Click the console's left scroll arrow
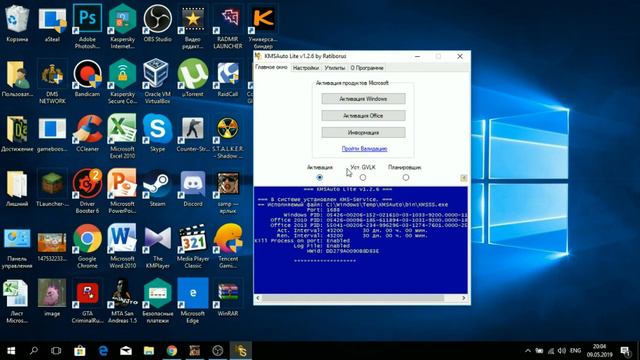This screenshot has height=360, width=640. coord(258,298)
